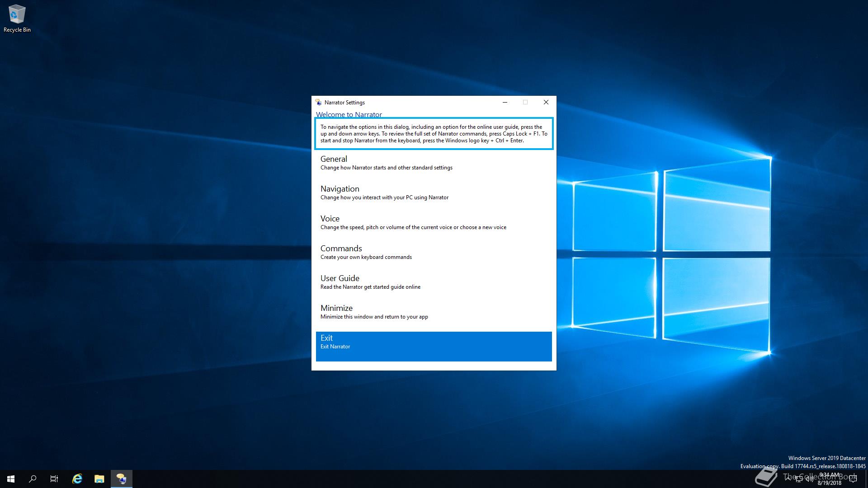Screen dimensions: 868x488
Task: Launch Internet Explorer from the taskbar
Action: click(x=77, y=479)
